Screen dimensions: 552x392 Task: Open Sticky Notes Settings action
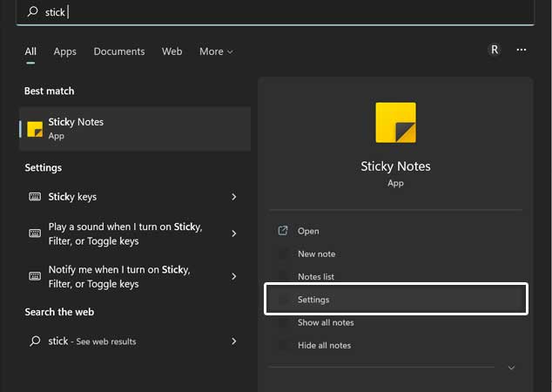point(396,299)
